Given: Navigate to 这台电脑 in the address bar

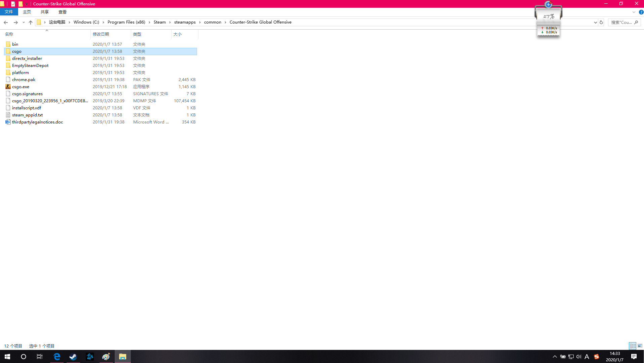Looking at the screenshot, I should 57,22.
